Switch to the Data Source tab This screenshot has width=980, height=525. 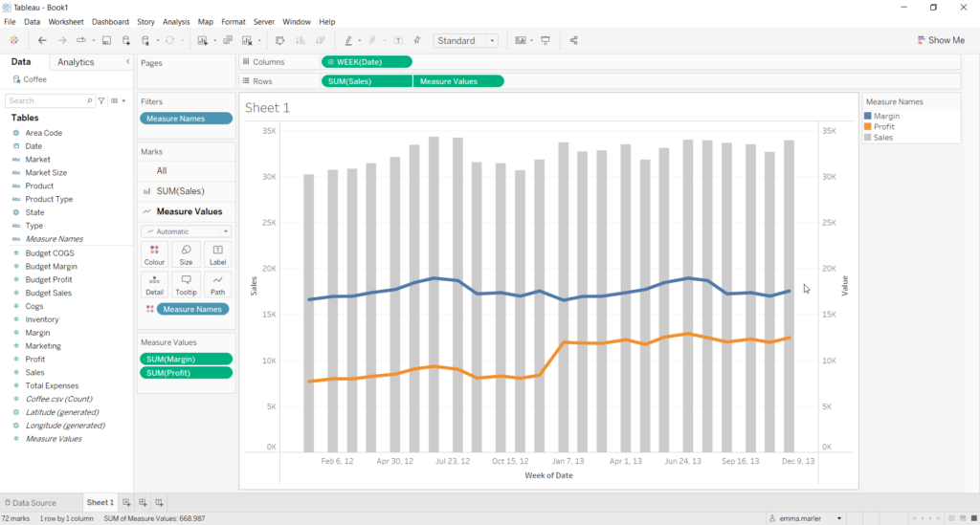(31, 502)
